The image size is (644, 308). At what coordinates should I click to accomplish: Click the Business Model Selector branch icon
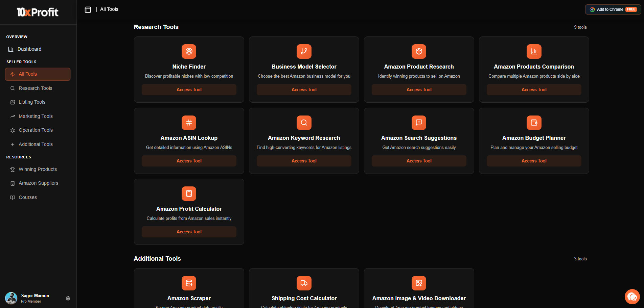tap(304, 51)
